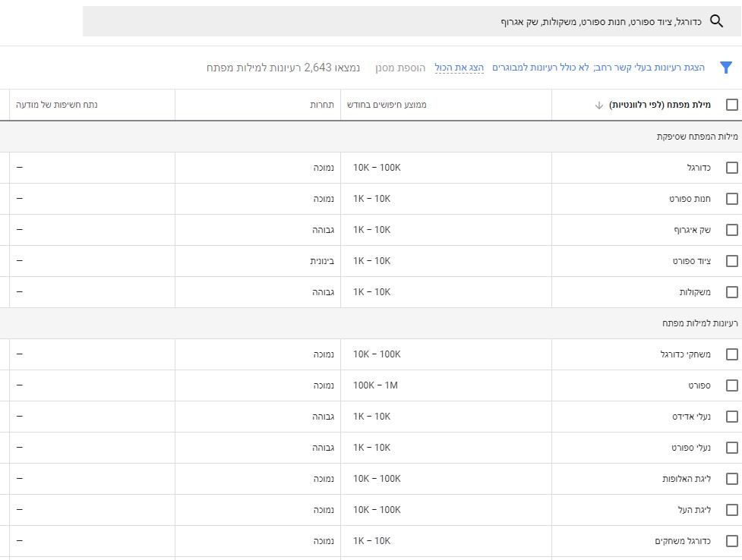Click competition בינונית in ציוד ספורט row
Viewport: 742px width, 560px height.
point(322,261)
